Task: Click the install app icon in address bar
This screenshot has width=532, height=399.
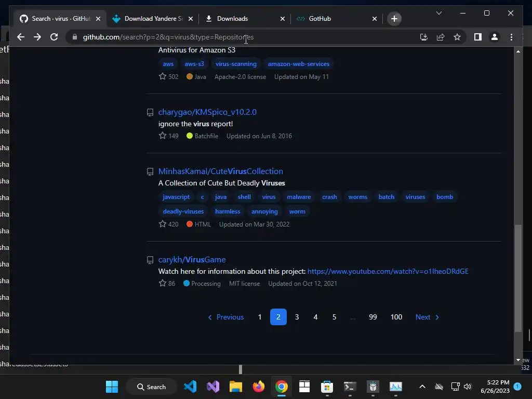Action: point(424,37)
